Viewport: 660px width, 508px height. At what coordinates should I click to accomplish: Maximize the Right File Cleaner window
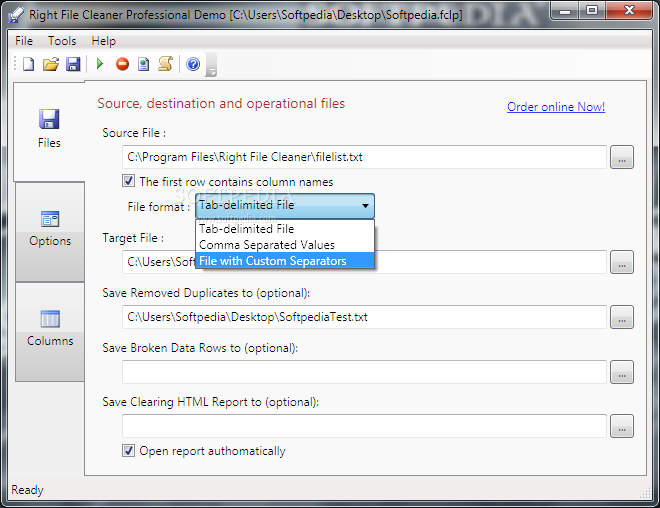(592, 10)
